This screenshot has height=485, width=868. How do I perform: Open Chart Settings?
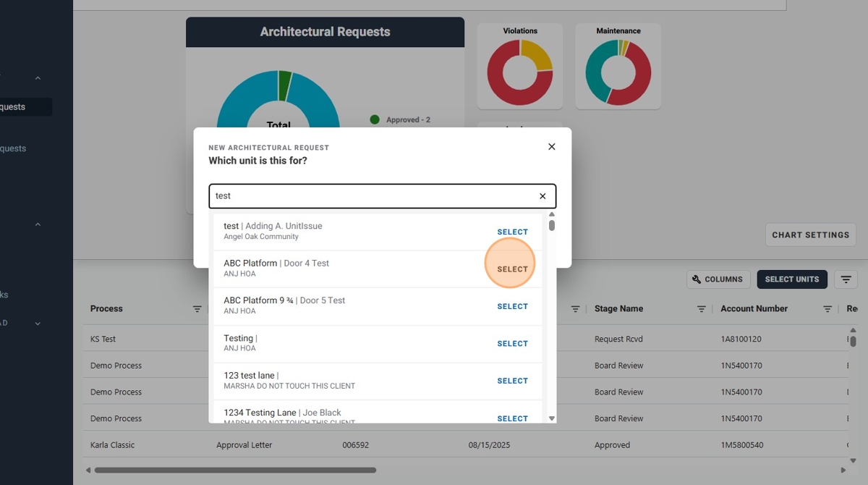811,235
